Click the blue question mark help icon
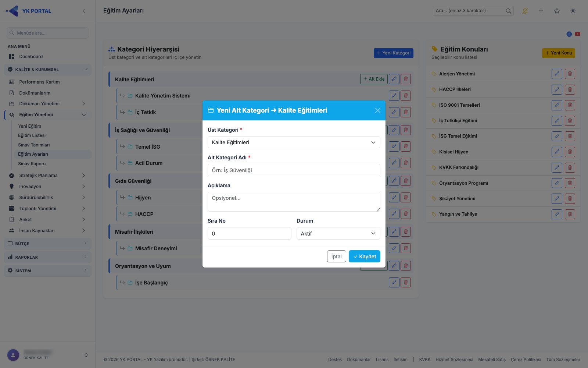This screenshot has height=368, width=588. point(569,34)
